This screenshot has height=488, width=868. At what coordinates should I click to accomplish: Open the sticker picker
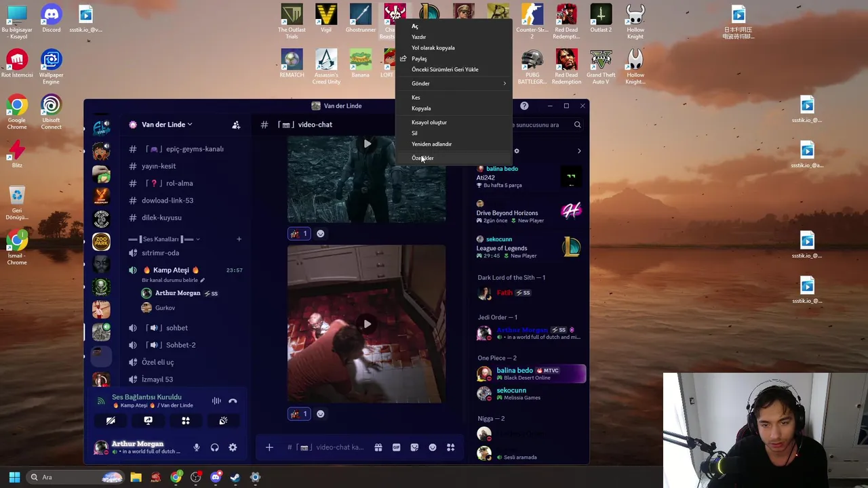[x=414, y=447]
